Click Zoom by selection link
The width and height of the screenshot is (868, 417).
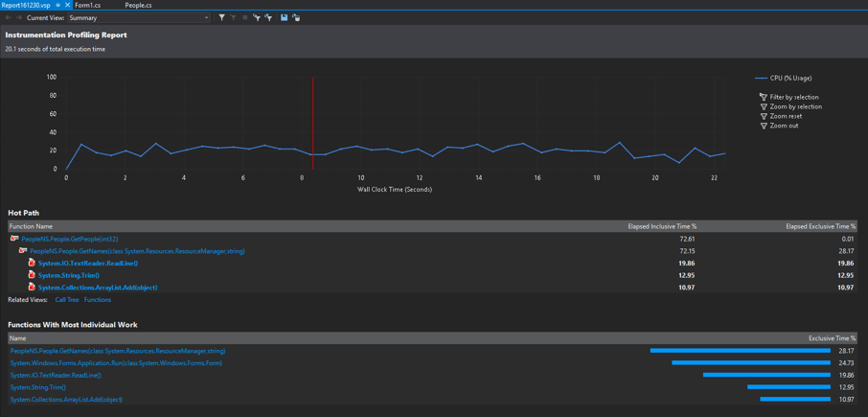coord(795,106)
